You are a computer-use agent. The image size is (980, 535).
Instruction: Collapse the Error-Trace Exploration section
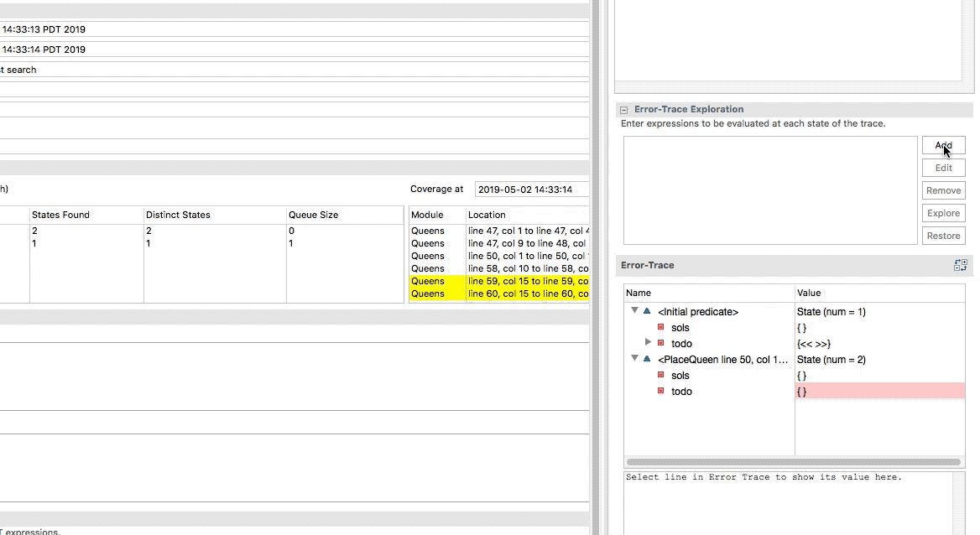point(624,110)
